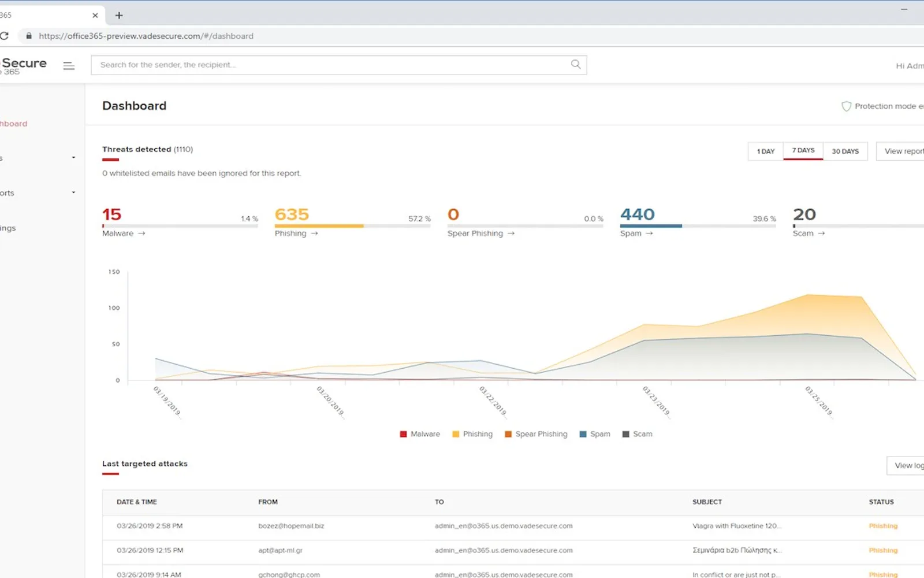This screenshot has width=924, height=578.
Task: Open a new browser tab with plus
Action: pos(119,16)
